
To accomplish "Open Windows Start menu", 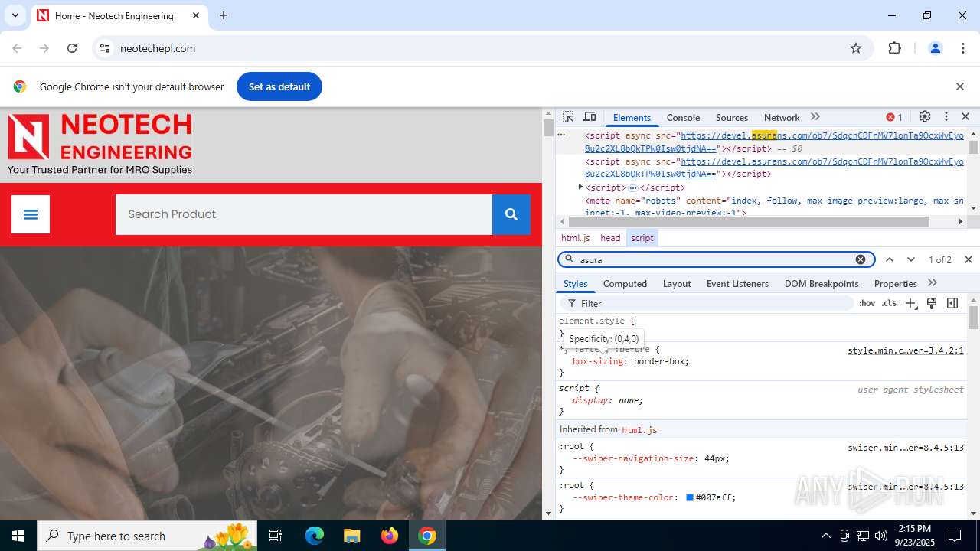I will pyautogui.click(x=18, y=536).
